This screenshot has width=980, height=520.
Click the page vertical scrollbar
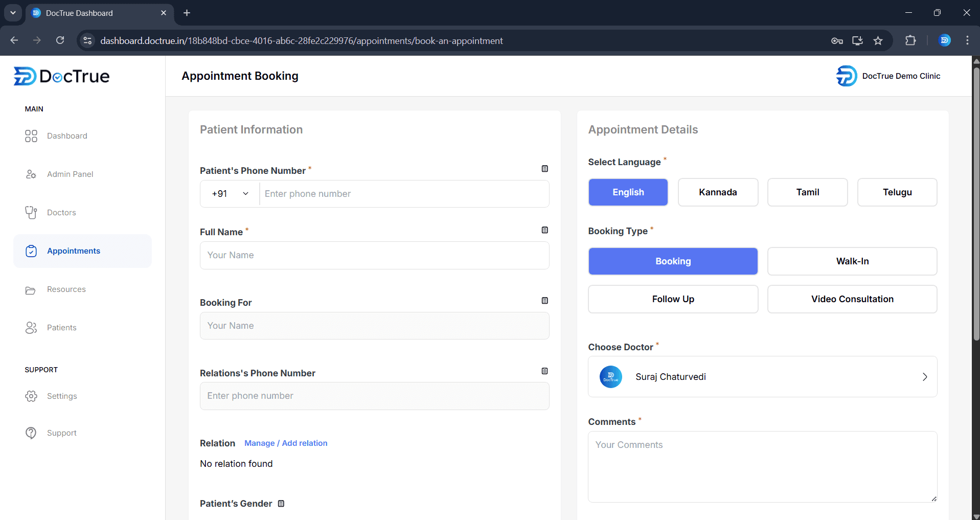click(976, 204)
